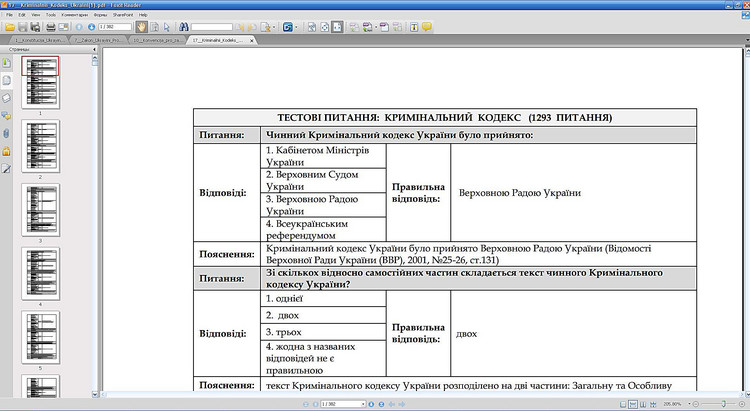Select page 1 thumbnail
The height and width of the screenshot is (411, 750).
(41, 82)
